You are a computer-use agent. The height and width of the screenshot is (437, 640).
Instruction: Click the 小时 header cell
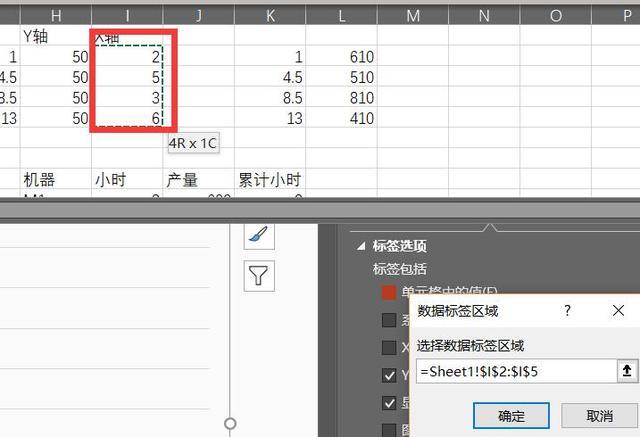click(127, 179)
